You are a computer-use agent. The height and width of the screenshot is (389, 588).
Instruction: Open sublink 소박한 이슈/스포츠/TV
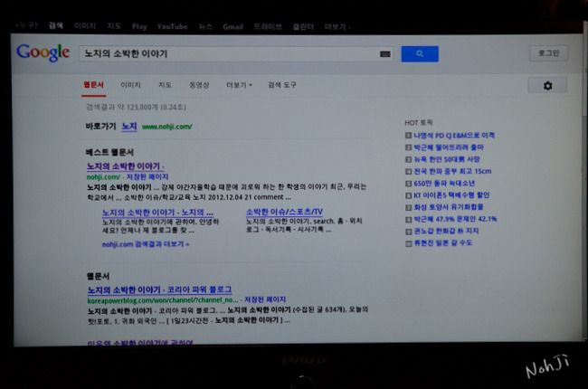coord(284,212)
